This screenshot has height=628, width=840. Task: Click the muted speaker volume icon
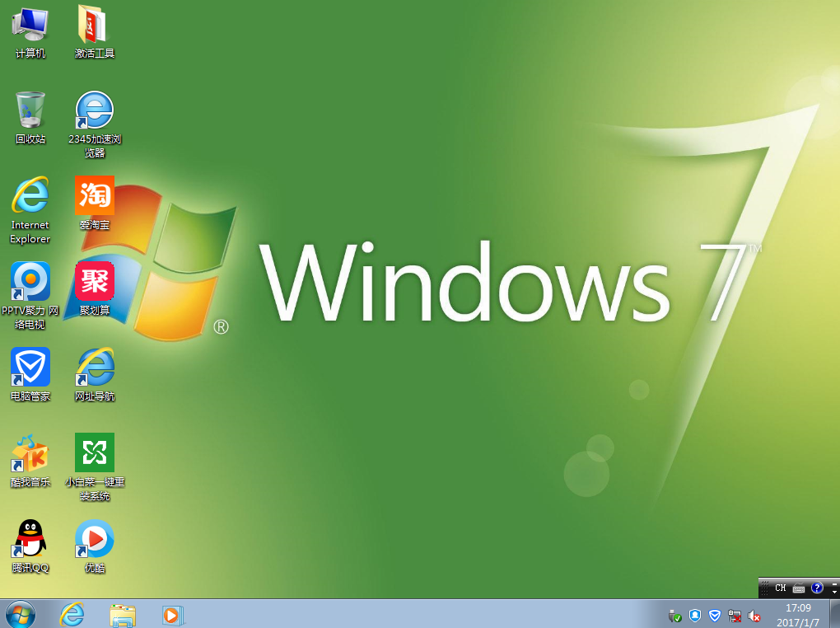click(x=754, y=616)
